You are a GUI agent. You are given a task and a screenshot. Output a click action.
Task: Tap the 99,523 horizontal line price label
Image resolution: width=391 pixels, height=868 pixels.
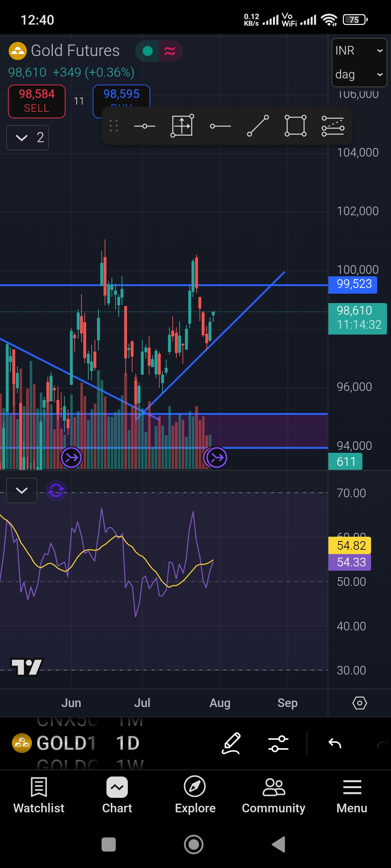tap(354, 284)
